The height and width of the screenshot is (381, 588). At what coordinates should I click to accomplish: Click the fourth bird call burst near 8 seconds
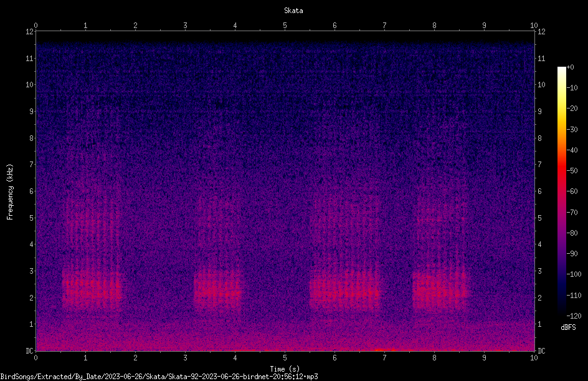440,289
